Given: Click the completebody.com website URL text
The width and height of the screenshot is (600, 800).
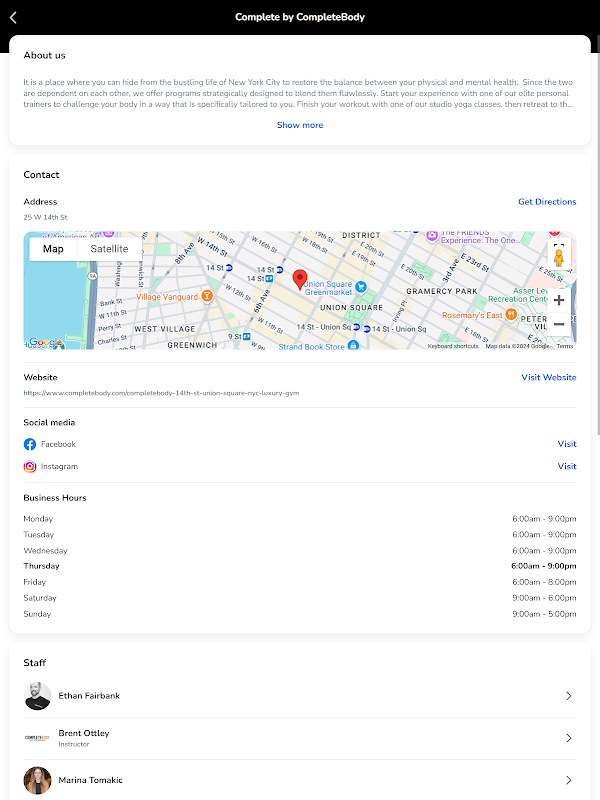Looking at the screenshot, I should pyautogui.click(x=161, y=393).
